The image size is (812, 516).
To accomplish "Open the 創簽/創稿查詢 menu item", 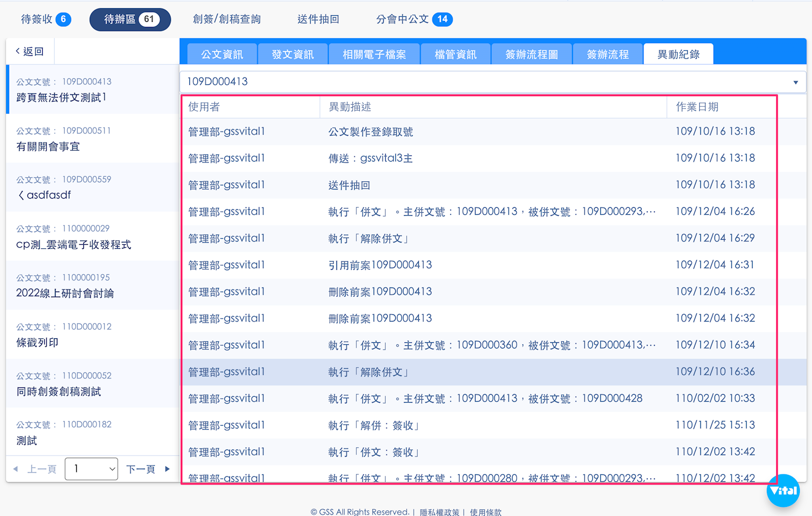I will (227, 19).
